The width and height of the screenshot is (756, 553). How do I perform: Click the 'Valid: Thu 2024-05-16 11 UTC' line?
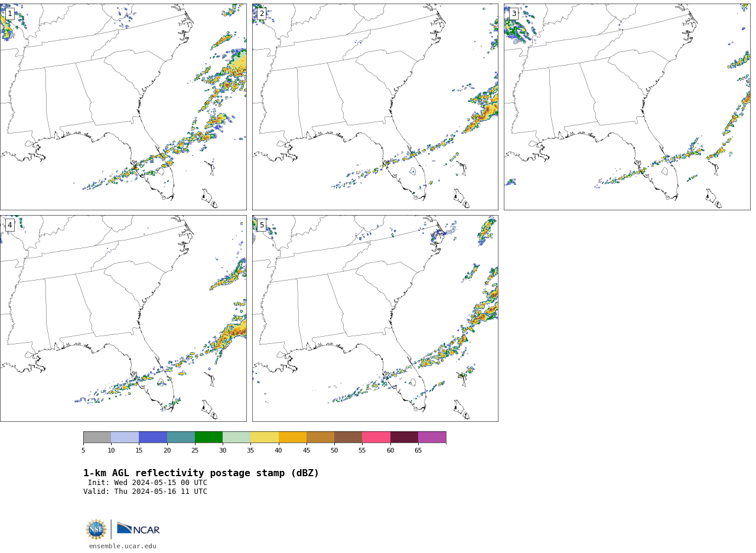click(x=145, y=492)
